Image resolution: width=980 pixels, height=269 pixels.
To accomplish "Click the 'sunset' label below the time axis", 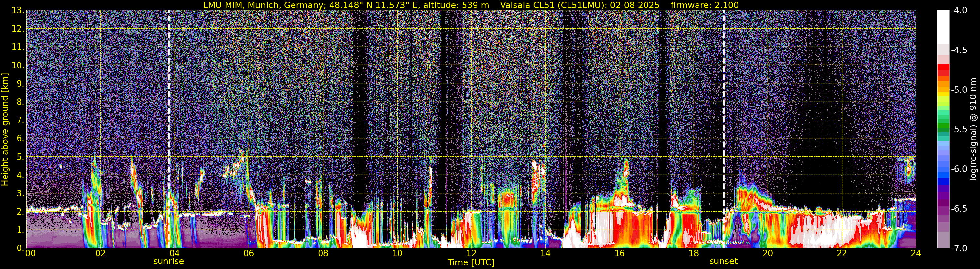I will click(x=723, y=262).
